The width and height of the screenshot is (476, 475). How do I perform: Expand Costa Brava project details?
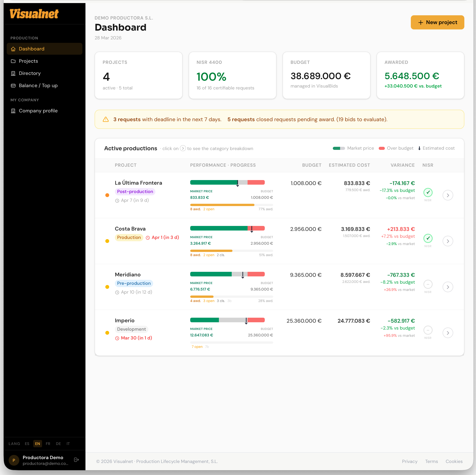[x=448, y=241]
